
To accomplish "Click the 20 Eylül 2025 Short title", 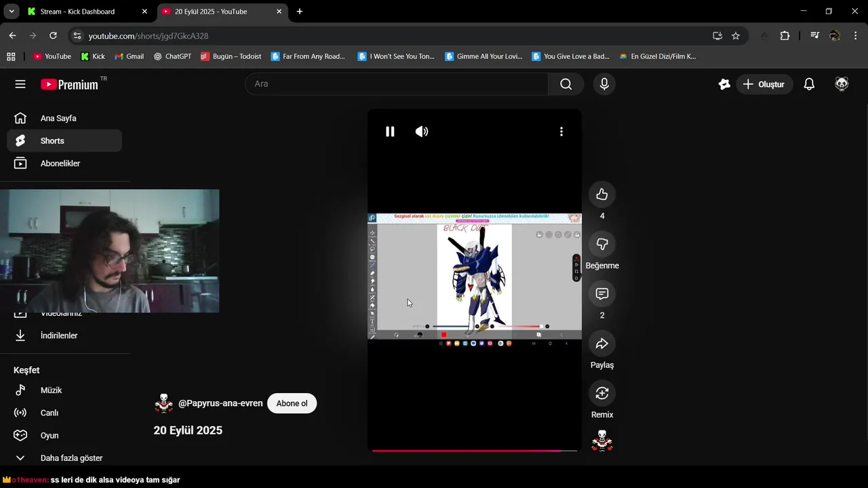I will click(x=188, y=430).
